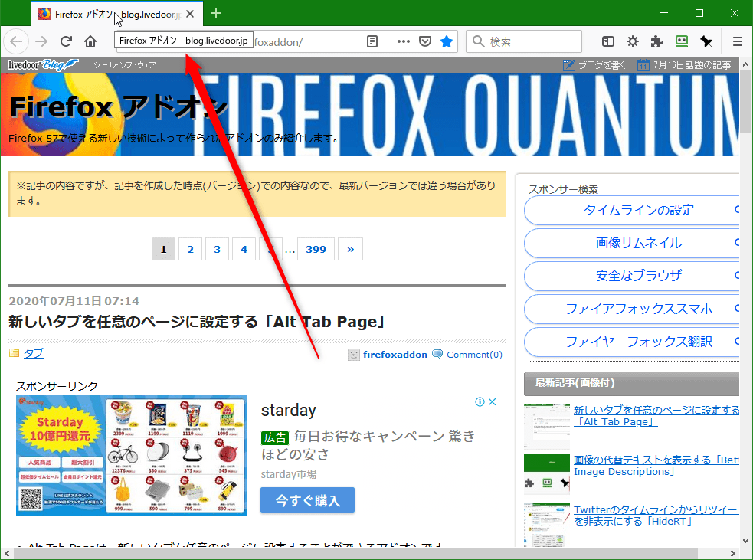753x560 pixels.
Task: Open the puzzle-piece add-ons icon
Action: pos(657,41)
